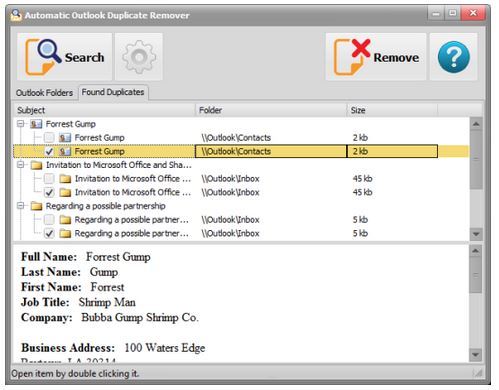The width and height of the screenshot is (499, 390).
Task: Click 45 kb size of checked Invitation row
Action: [x=362, y=192]
